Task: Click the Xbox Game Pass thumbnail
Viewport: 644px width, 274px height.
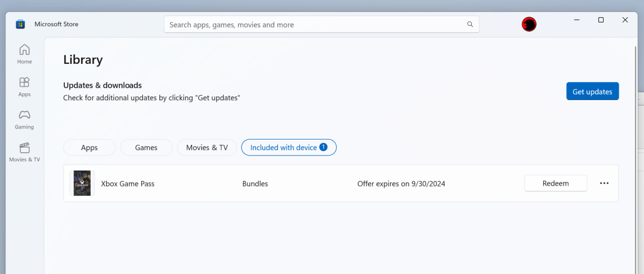Action: [82, 183]
